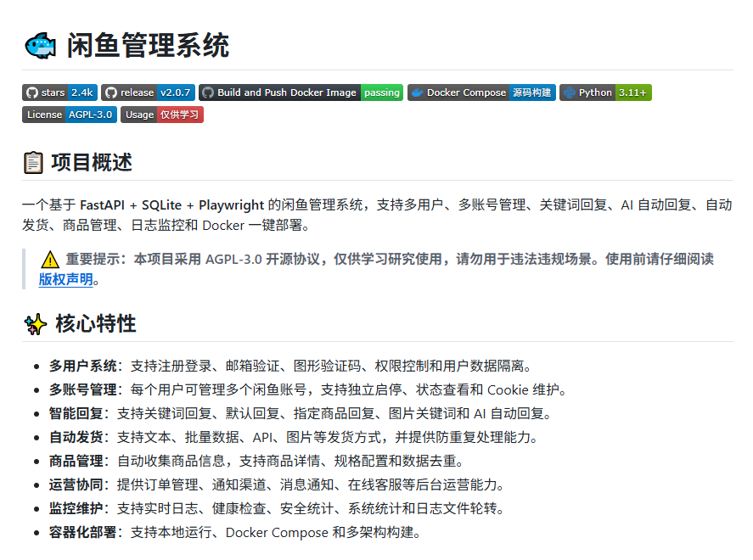This screenshot has height=560, width=753.
Task: Click the fish emoji icon beside the title
Action: coord(41,46)
